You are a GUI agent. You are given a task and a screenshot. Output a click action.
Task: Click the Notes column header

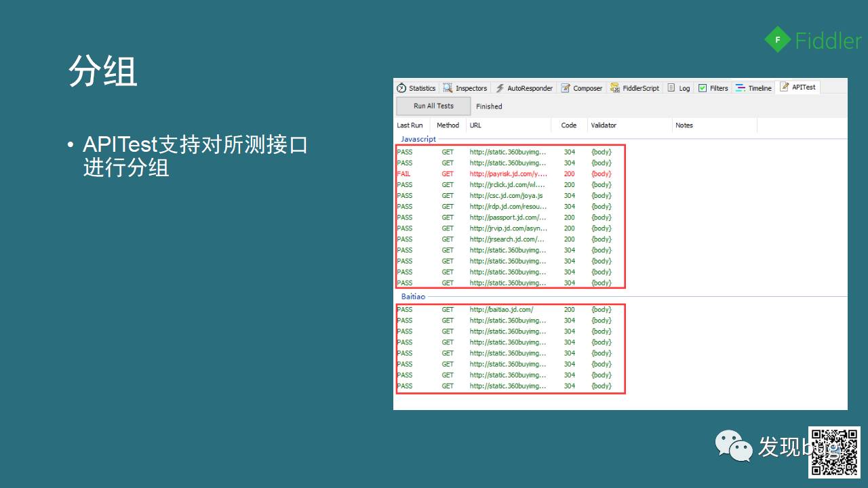(x=684, y=125)
